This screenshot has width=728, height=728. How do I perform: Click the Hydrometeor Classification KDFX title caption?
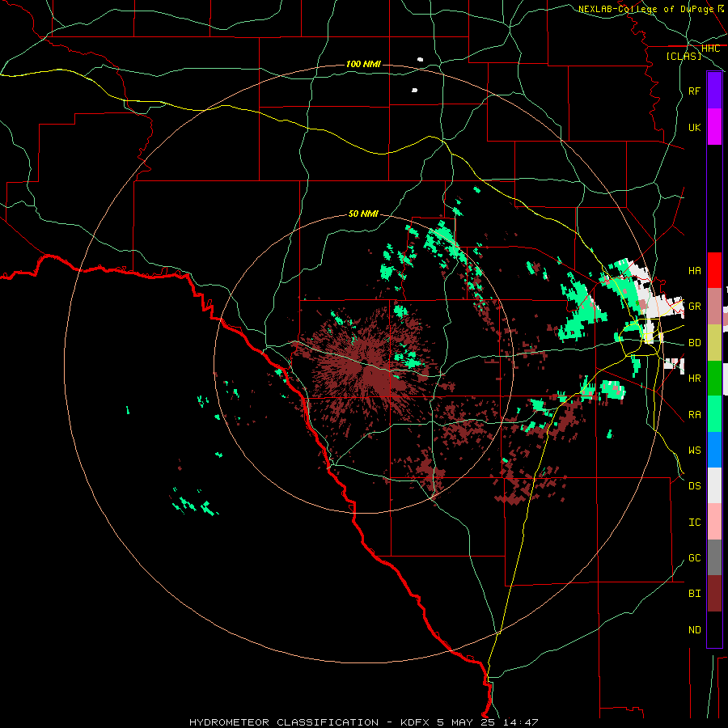coord(363,722)
